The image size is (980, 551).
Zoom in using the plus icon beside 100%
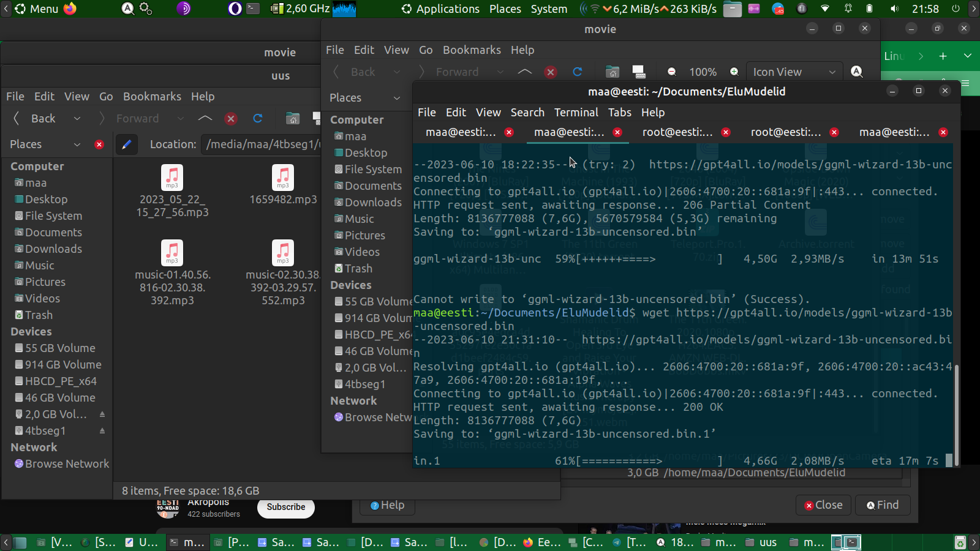click(734, 72)
